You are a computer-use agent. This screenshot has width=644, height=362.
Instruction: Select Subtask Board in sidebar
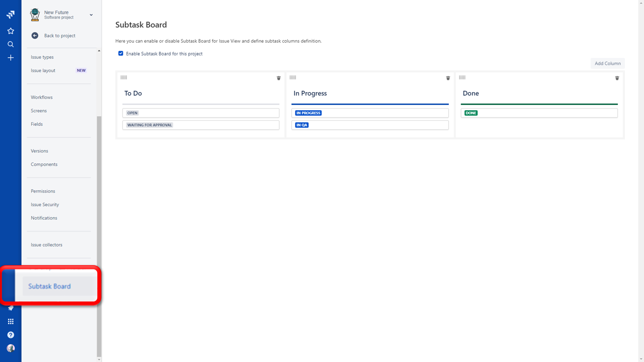50,286
